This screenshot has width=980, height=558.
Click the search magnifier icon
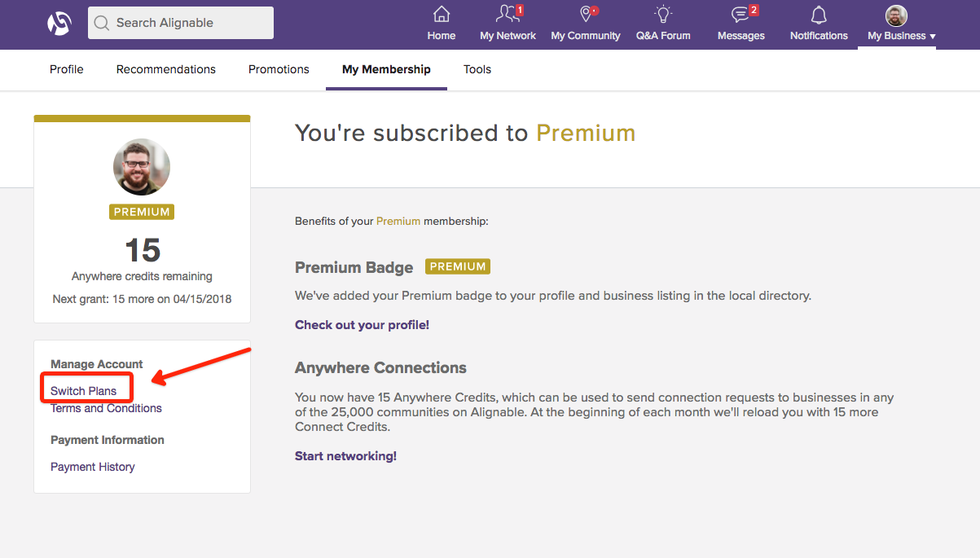[x=102, y=23]
